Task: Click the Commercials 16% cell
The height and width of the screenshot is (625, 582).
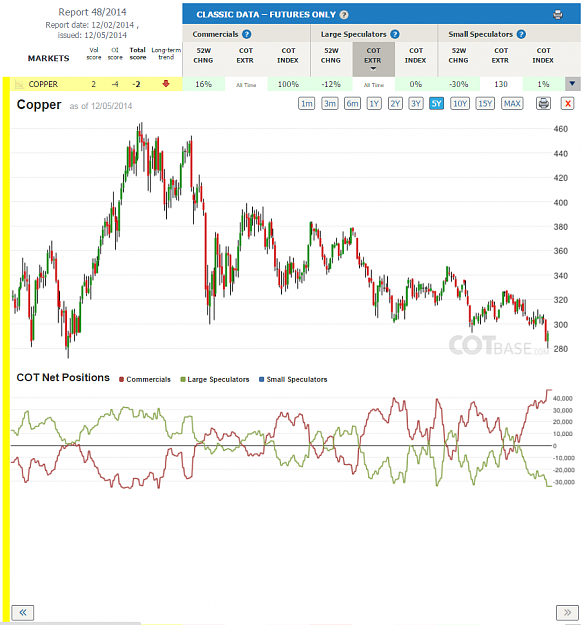Action: coord(204,84)
